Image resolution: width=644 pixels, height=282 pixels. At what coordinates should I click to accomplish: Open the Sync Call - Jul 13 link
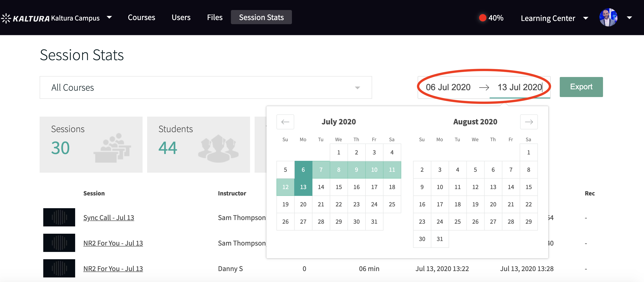tap(108, 218)
